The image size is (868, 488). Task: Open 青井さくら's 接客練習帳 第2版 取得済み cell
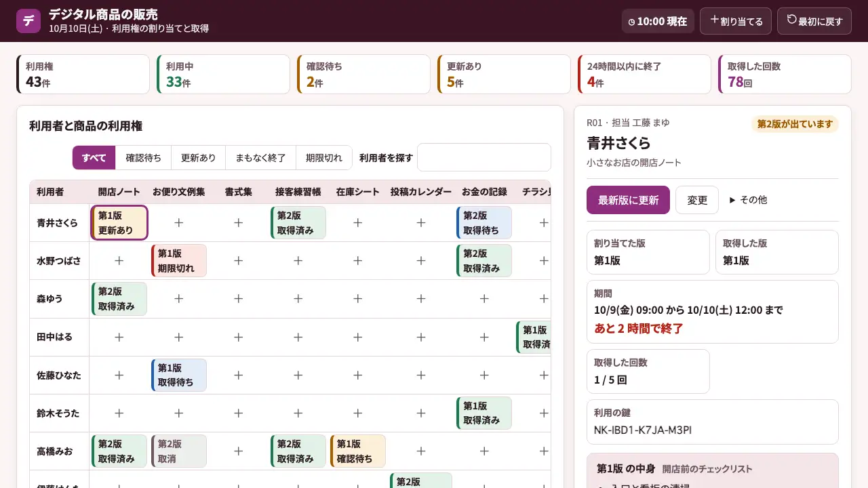pyautogui.click(x=298, y=223)
